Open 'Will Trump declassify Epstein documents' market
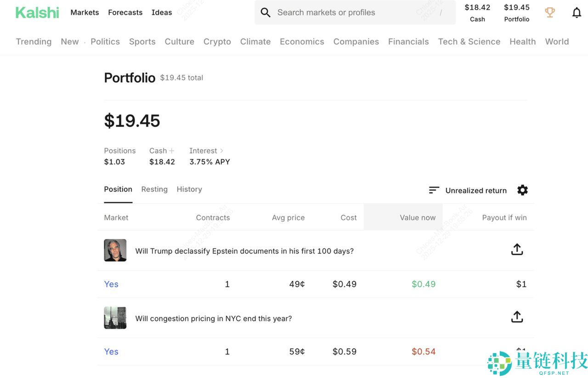Image resolution: width=588 pixels, height=378 pixels. tap(244, 251)
